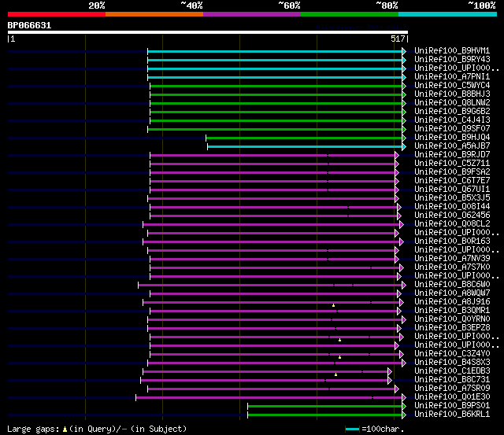The width and height of the screenshot is (504, 435).
Task: Click the purple alignment bar for B8C731
Action: click(x=266, y=381)
